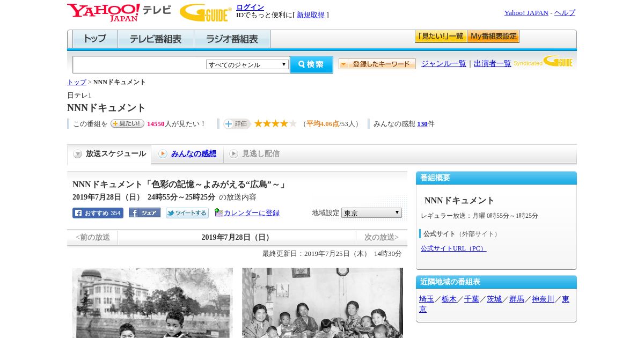Image resolution: width=644 pixels, height=338 pixels.
Task: Open the テレビ番組表 navigation tab
Action: click(x=156, y=39)
